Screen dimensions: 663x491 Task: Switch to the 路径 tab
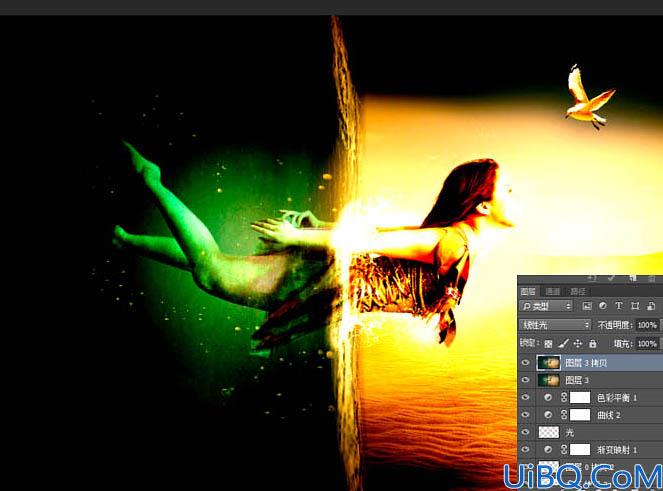[x=578, y=291]
